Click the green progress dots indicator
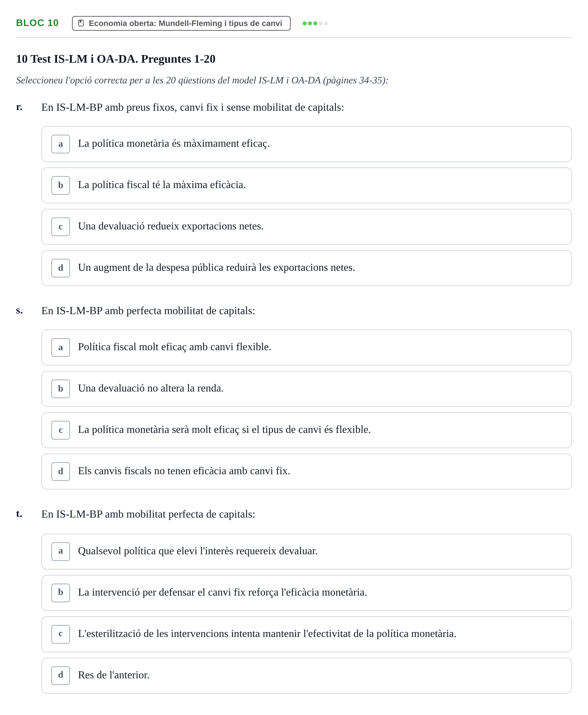The height and width of the screenshot is (715, 588). point(315,23)
